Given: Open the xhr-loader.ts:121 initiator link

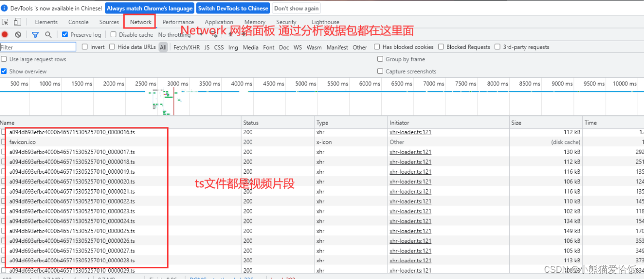Looking at the screenshot, I should (x=410, y=132).
